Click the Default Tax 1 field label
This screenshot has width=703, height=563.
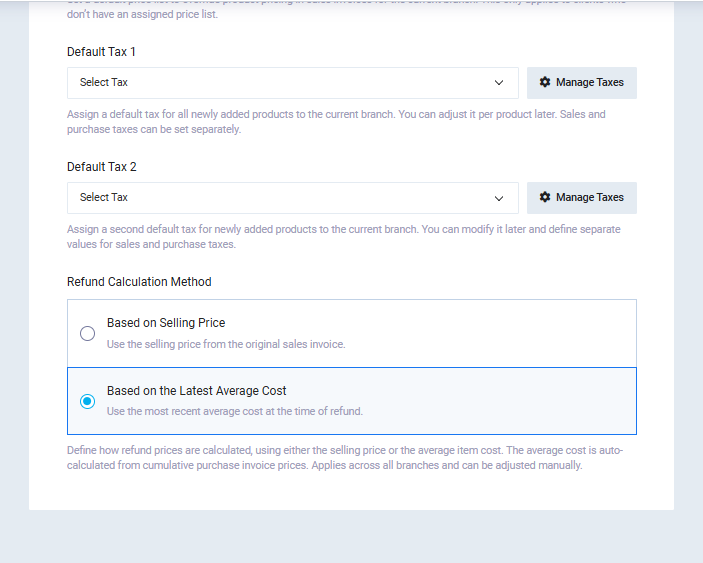pos(102,52)
